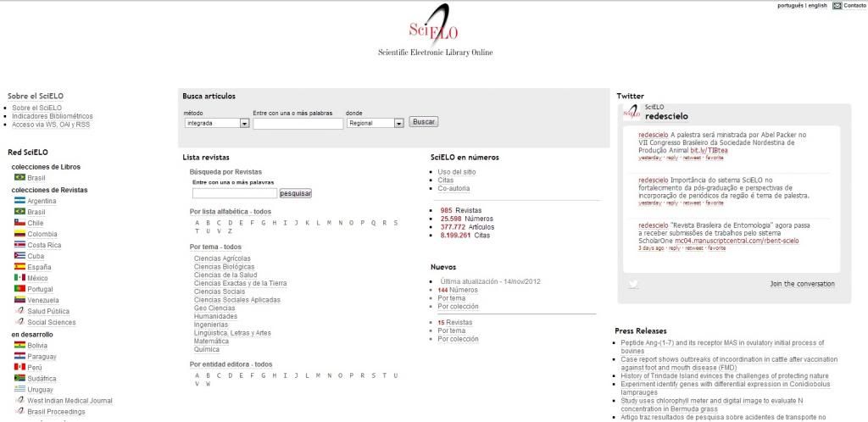Screen dimensions: 868x422
Task: Switch language to português
Action: 791,6
